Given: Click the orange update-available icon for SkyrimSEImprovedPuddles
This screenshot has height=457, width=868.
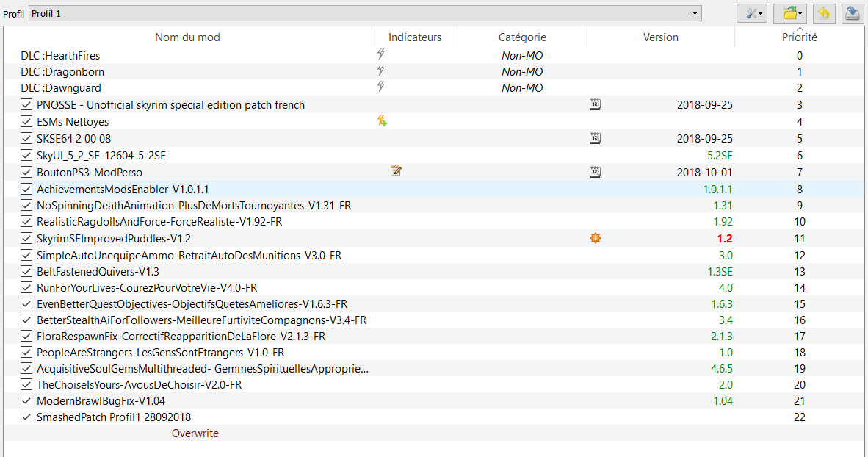Looking at the screenshot, I should coord(596,238).
